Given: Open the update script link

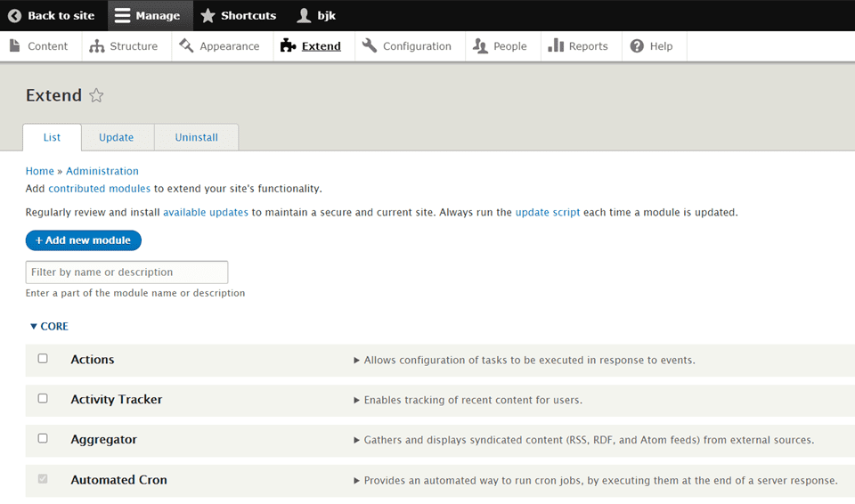Looking at the screenshot, I should pyautogui.click(x=548, y=212).
